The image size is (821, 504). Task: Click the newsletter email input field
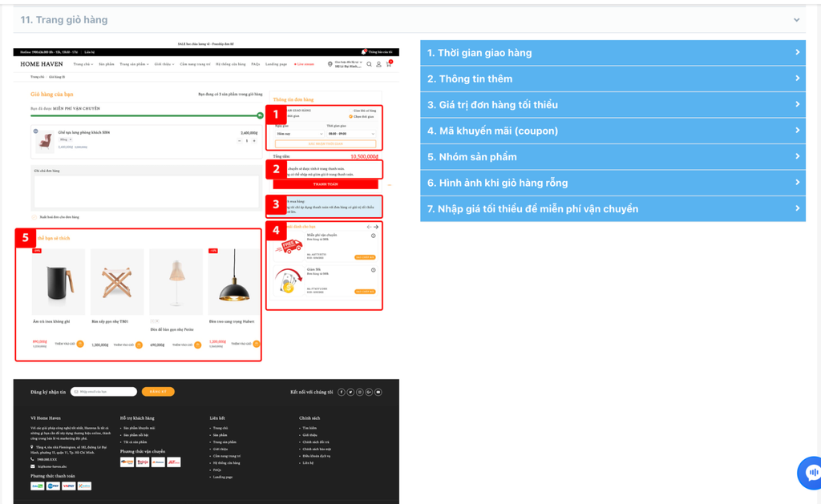(x=104, y=392)
